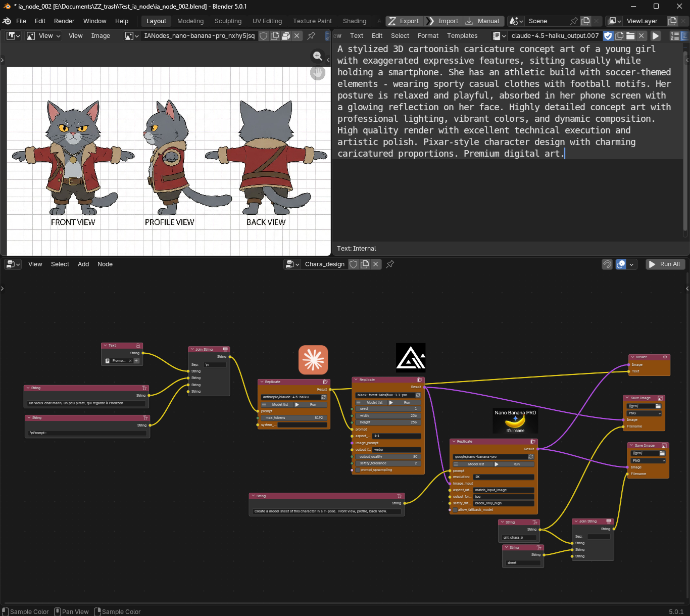
Task: Adjust the output_quality slider in the flux node
Action: point(388,457)
